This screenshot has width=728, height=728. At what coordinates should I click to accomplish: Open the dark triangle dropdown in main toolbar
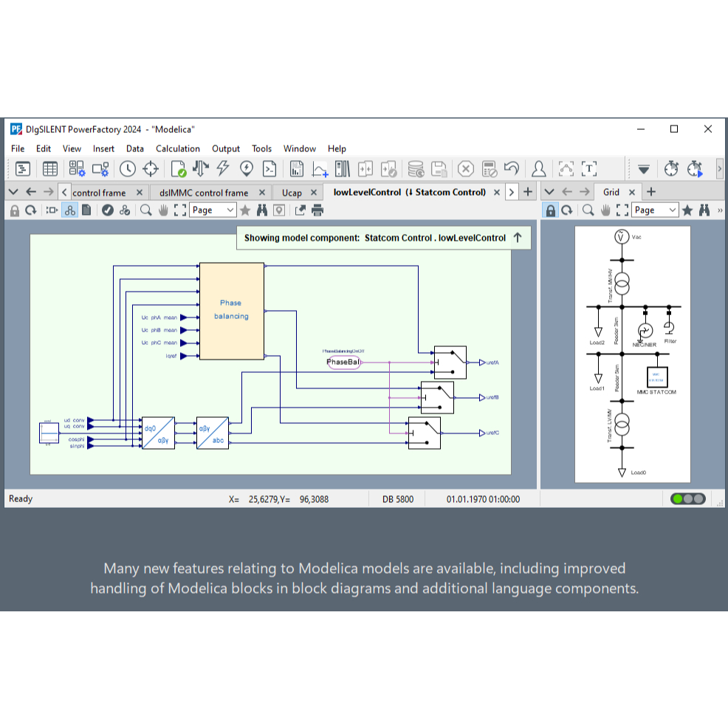coord(644,170)
